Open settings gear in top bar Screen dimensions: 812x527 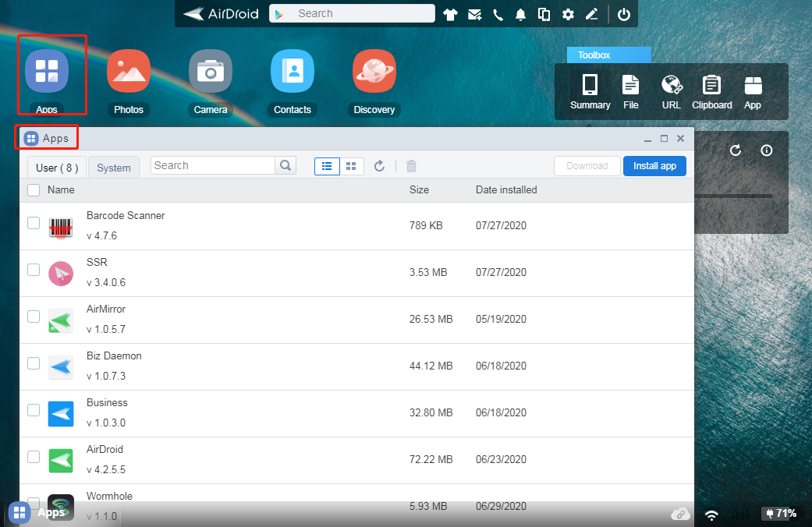click(568, 14)
